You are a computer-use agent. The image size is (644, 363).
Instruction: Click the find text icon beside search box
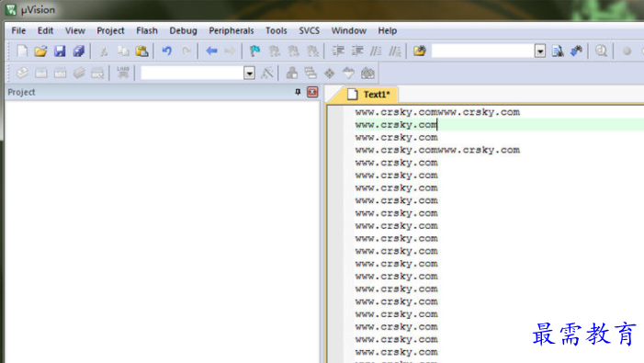pyautogui.click(x=558, y=51)
